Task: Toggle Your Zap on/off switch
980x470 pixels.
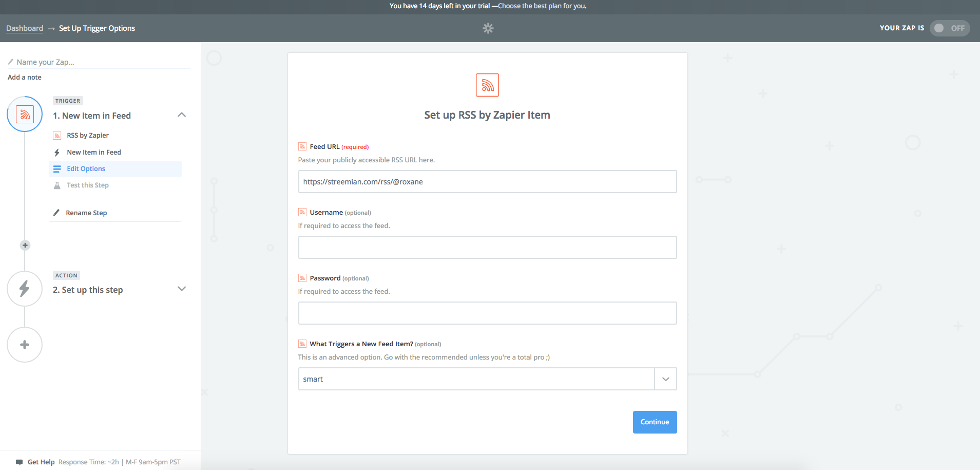Action: pos(949,28)
